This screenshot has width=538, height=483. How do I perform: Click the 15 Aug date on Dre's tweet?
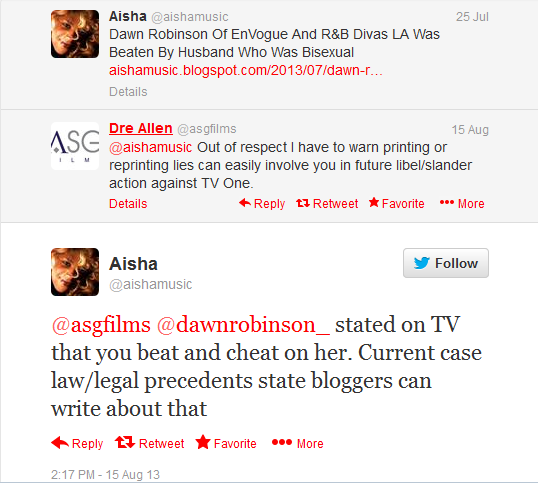pyautogui.click(x=470, y=130)
